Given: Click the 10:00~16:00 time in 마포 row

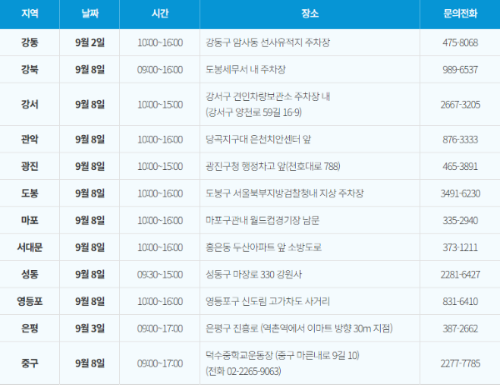Looking at the screenshot, I should click(160, 220).
